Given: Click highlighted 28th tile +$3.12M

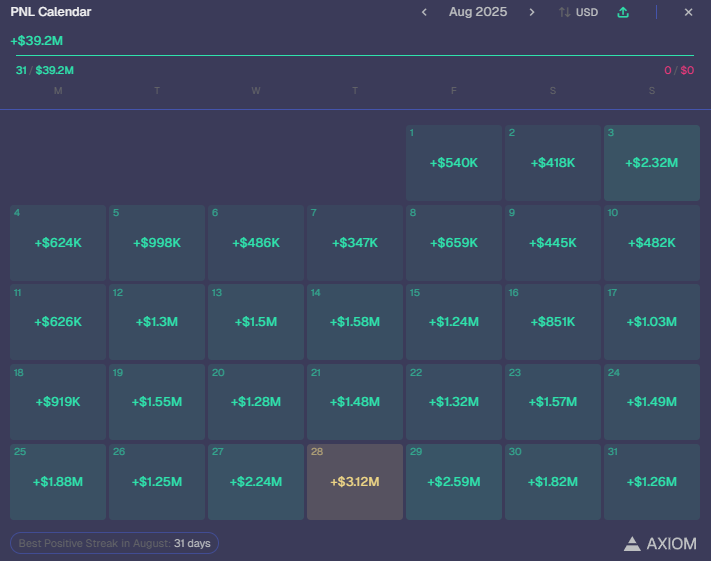Looking at the screenshot, I should coord(355,482).
